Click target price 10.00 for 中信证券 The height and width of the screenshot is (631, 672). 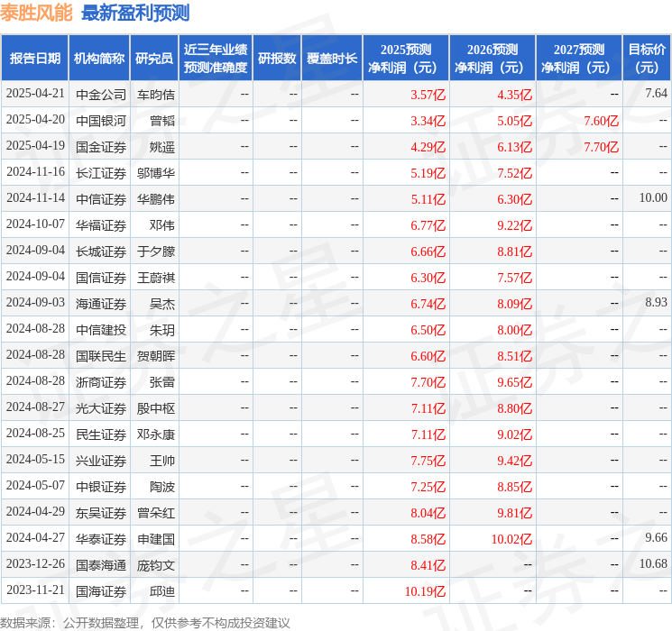652,198
